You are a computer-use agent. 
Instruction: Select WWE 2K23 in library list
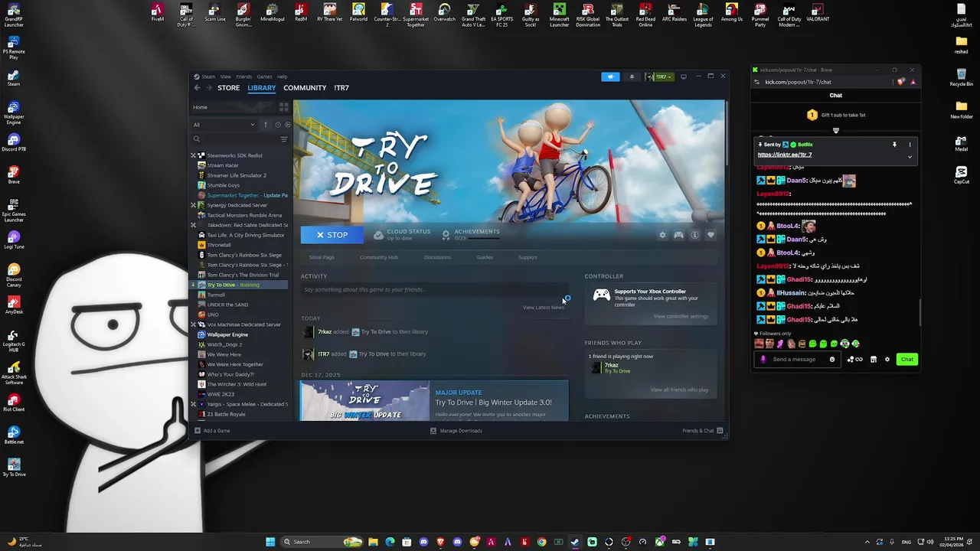point(220,394)
